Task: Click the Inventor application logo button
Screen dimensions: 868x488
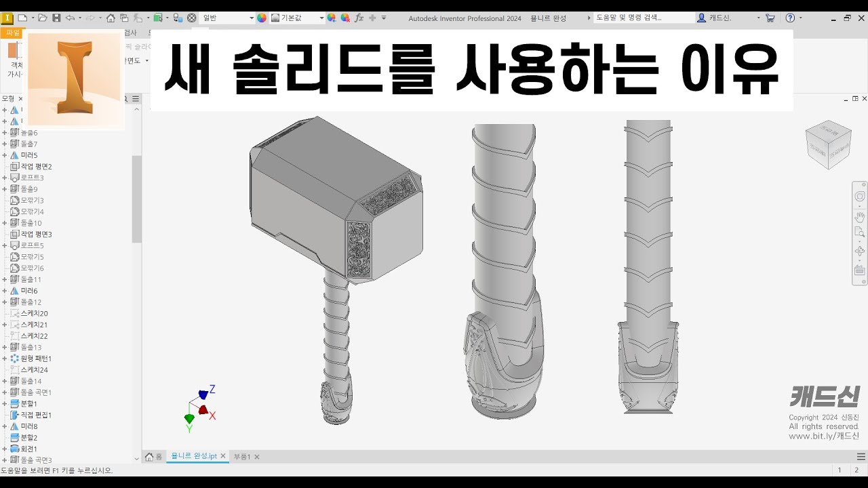Action: click(x=7, y=18)
